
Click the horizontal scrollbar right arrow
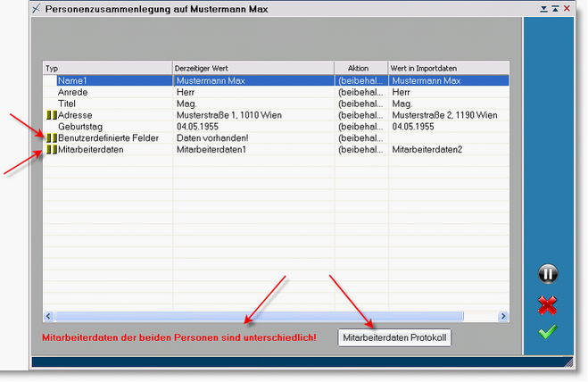(x=503, y=316)
